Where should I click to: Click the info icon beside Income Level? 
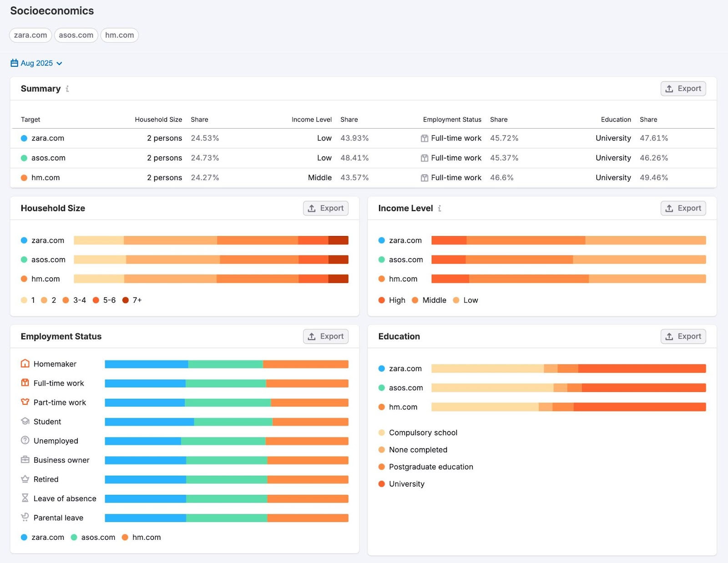point(440,209)
